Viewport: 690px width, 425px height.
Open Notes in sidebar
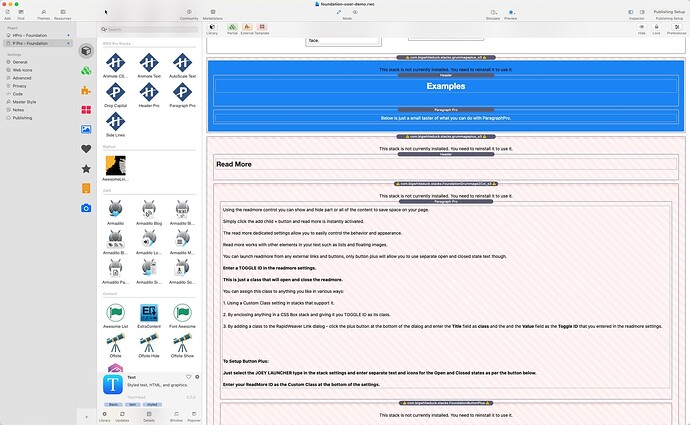click(x=18, y=110)
